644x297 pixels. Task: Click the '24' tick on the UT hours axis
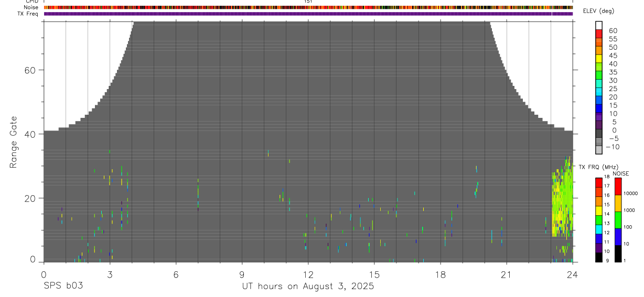(x=572, y=274)
